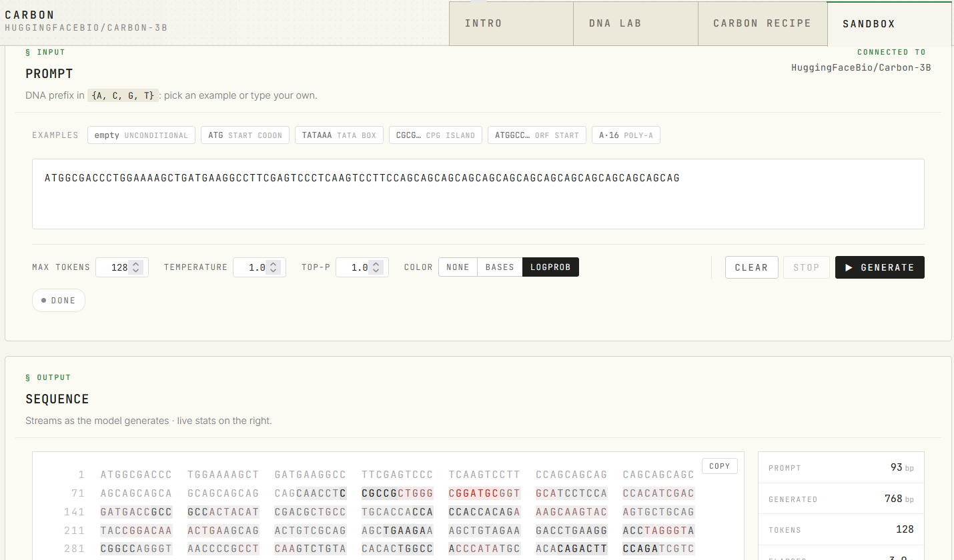Click sequence block ACCTAGGGTA
Image resolution: width=954 pixels, height=560 pixels.
point(658,531)
